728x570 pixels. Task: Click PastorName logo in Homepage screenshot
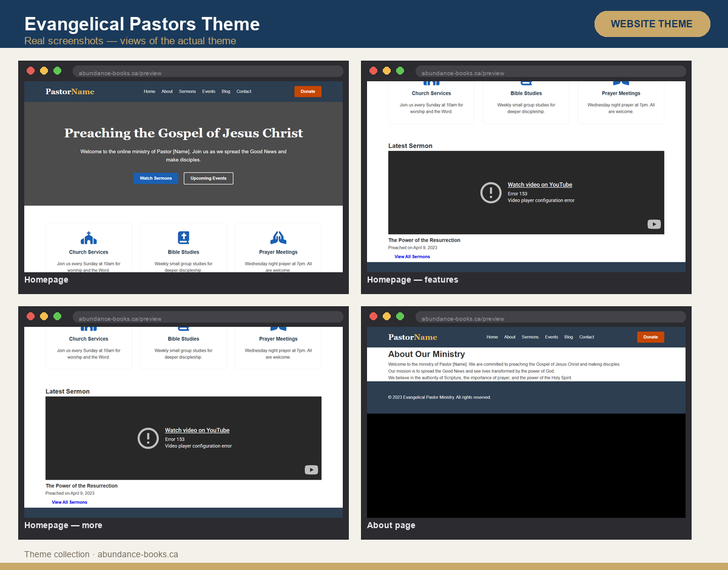coord(70,92)
